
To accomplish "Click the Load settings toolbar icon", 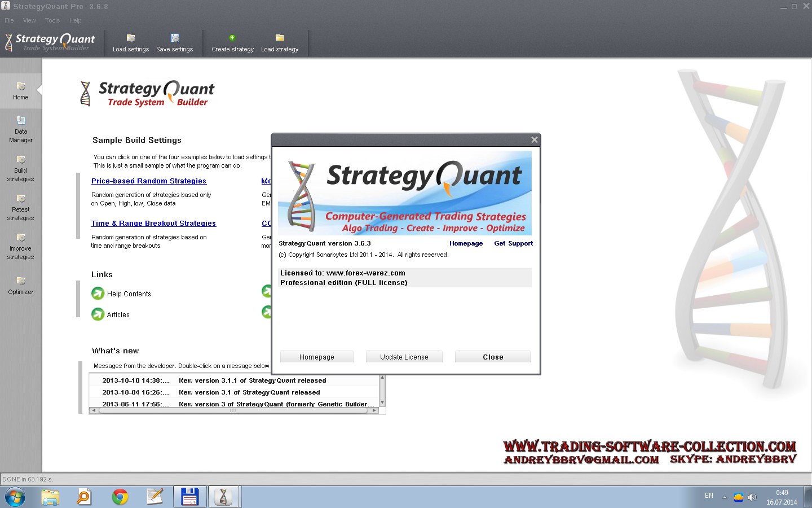I will (x=131, y=38).
